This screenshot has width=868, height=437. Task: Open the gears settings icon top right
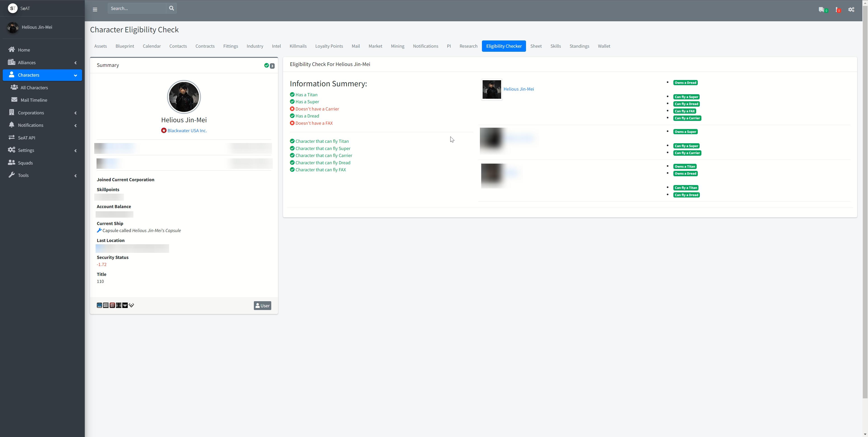click(851, 9)
